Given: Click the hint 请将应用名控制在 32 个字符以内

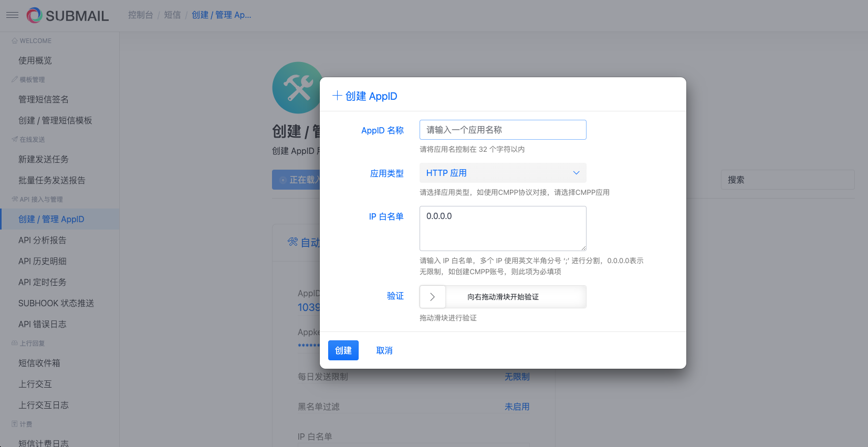Looking at the screenshot, I should [x=472, y=149].
